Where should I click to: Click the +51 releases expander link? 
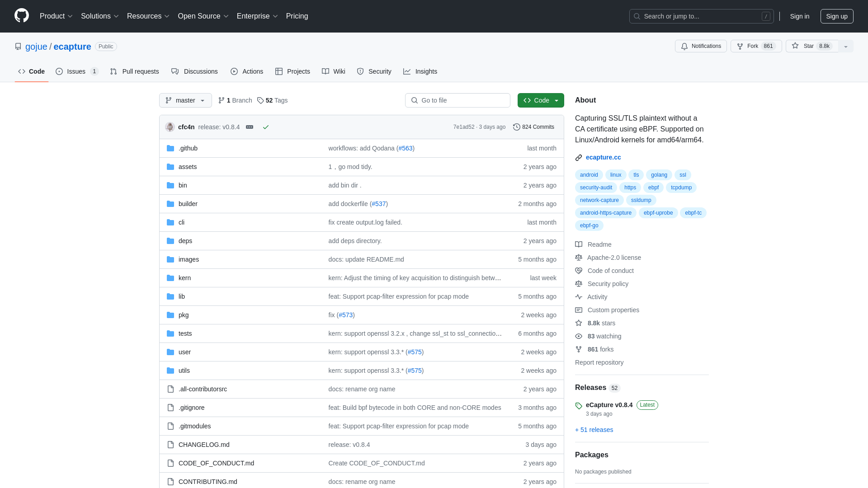coord(594,429)
